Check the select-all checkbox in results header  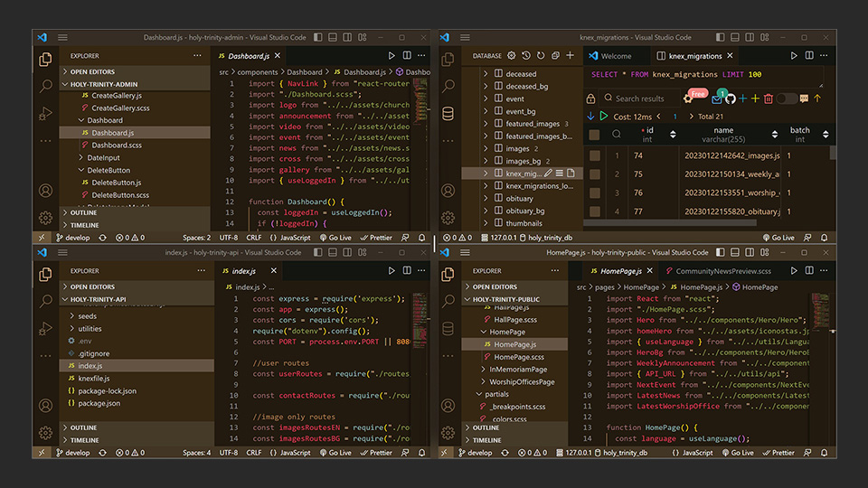tap(595, 135)
